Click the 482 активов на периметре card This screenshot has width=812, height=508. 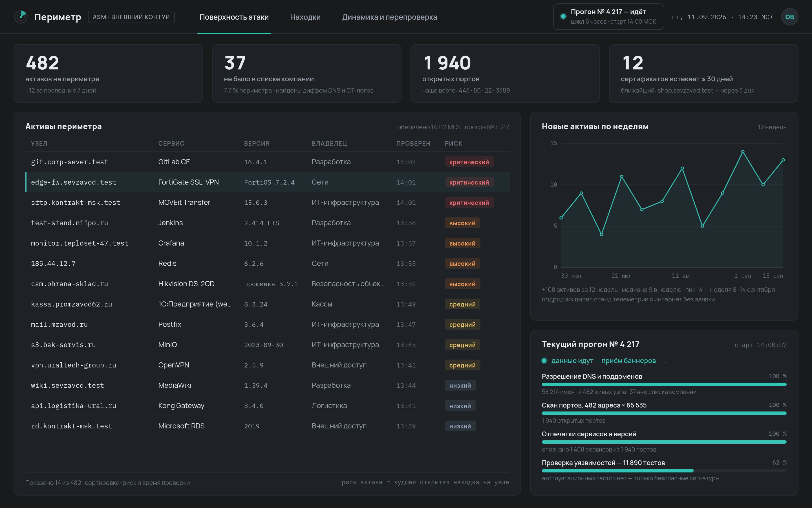tap(108, 73)
